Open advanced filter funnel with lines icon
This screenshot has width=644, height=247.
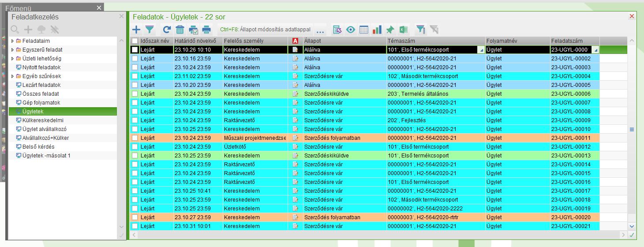point(421,30)
